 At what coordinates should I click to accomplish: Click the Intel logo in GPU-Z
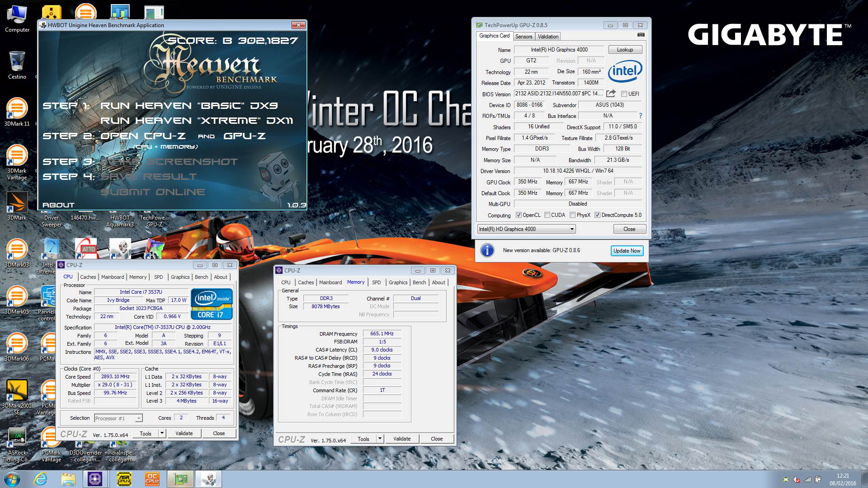point(625,71)
